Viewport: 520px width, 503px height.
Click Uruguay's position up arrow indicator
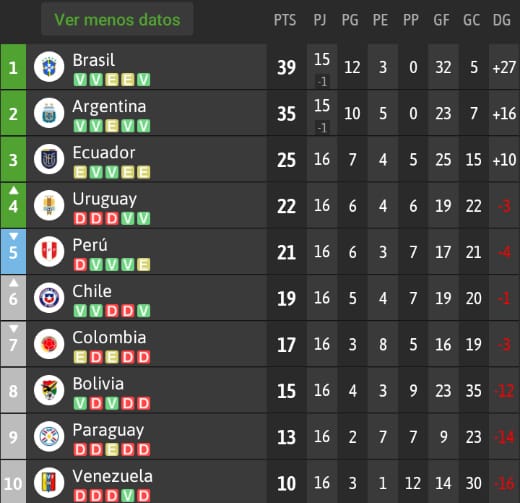point(13,190)
